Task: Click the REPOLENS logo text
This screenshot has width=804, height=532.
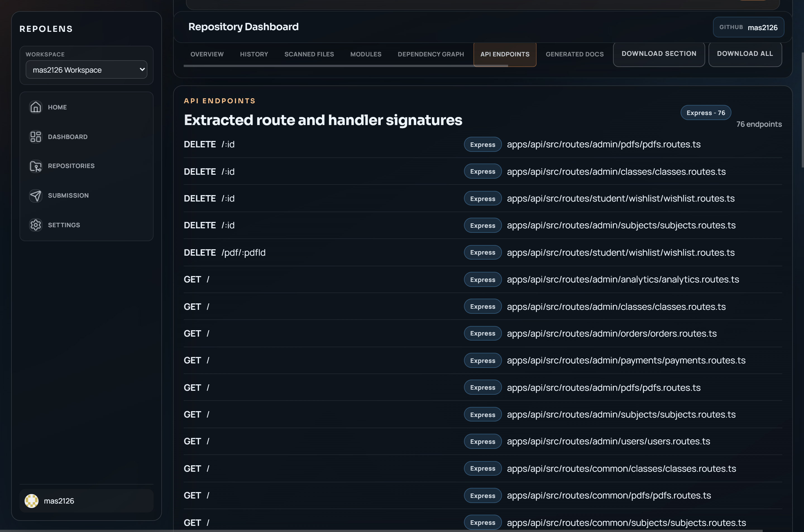Action: pos(46,29)
